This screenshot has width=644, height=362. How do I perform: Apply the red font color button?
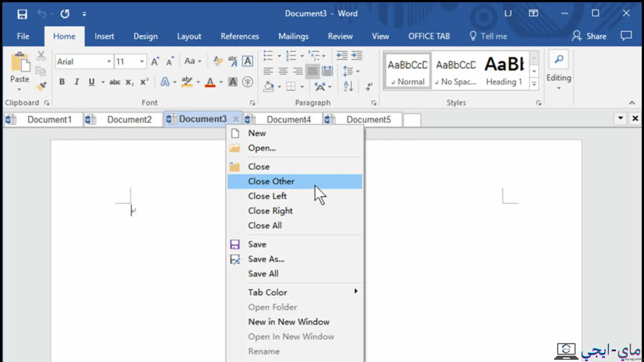point(210,82)
